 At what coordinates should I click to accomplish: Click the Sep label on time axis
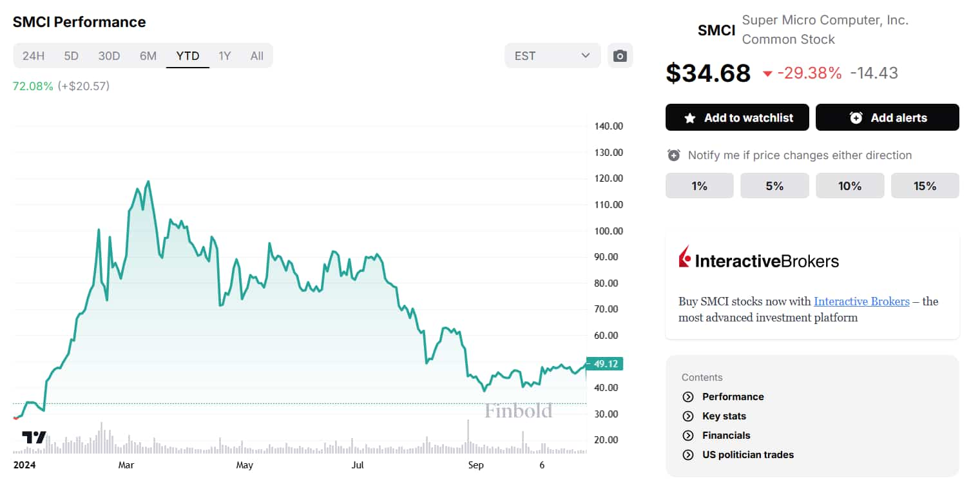pos(475,465)
